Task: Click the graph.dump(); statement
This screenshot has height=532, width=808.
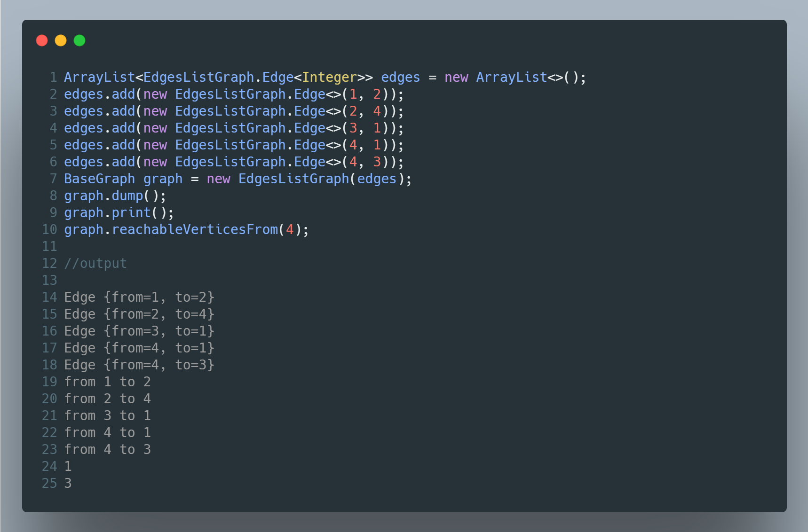Action: [x=115, y=196]
